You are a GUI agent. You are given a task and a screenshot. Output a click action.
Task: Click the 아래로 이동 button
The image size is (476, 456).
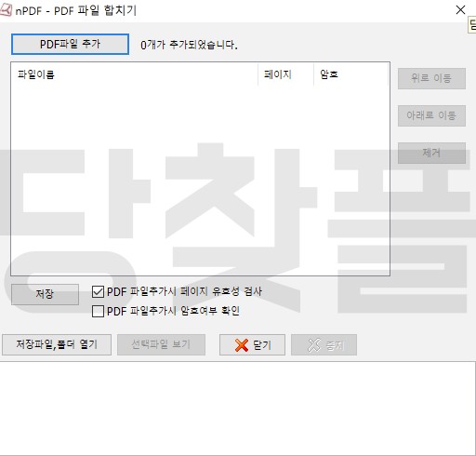pyautogui.click(x=431, y=115)
